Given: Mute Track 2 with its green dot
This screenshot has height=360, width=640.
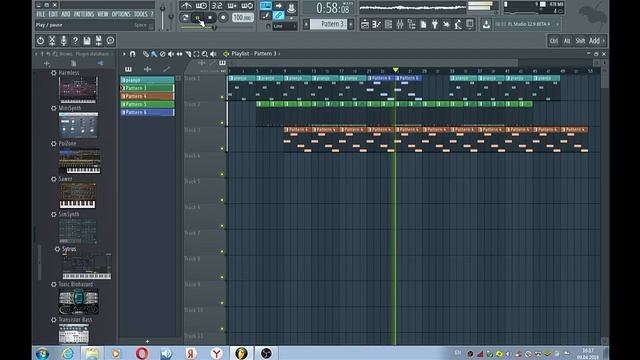Looking at the screenshot, I should click(x=222, y=123).
